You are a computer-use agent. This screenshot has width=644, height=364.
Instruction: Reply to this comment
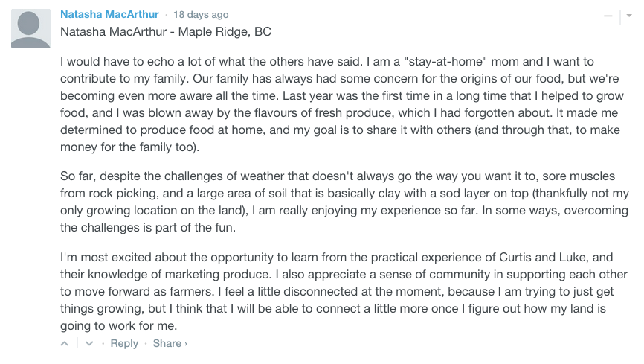pos(124,343)
